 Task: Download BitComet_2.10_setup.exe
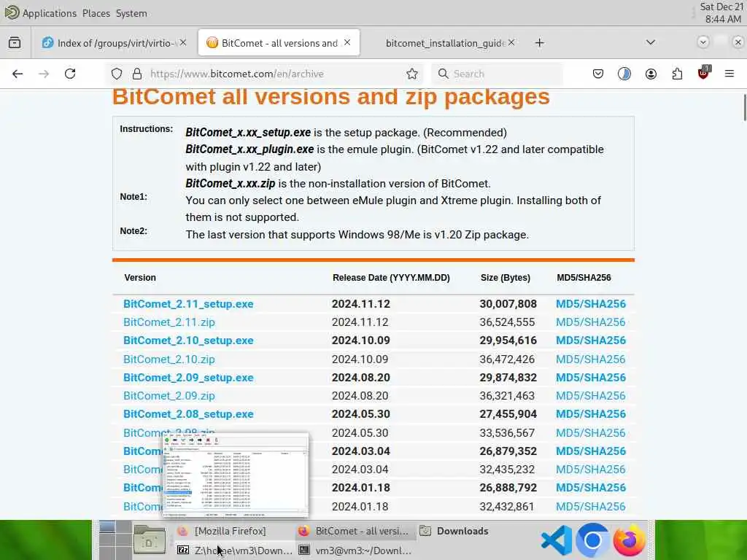point(188,341)
